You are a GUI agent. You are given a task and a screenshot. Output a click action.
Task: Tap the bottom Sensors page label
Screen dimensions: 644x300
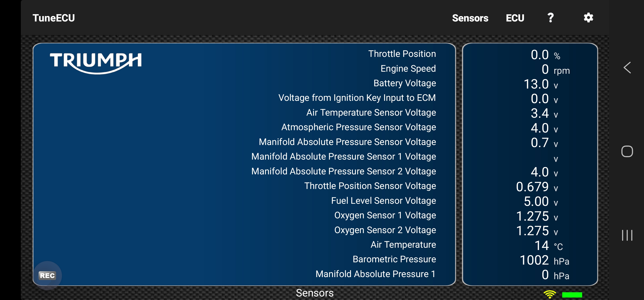click(x=315, y=293)
